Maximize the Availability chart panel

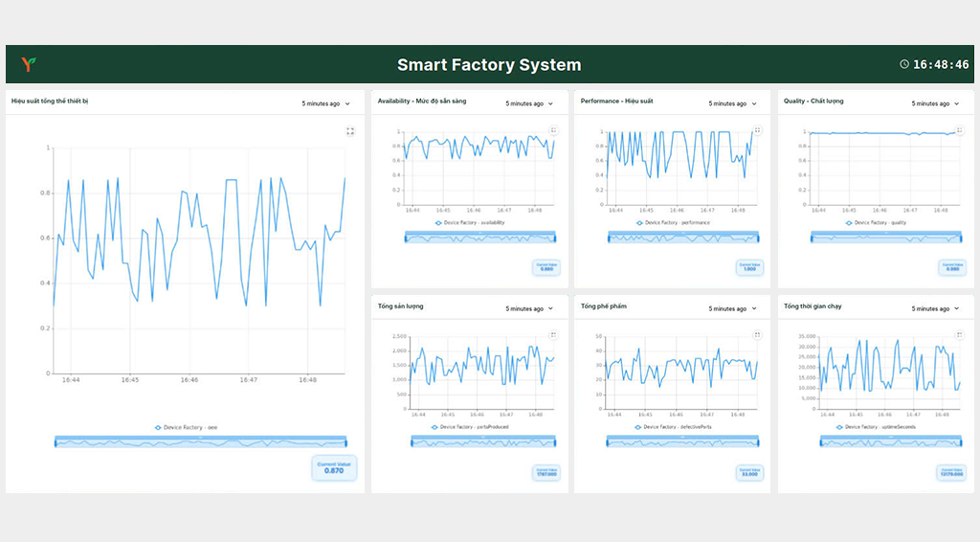tap(553, 130)
